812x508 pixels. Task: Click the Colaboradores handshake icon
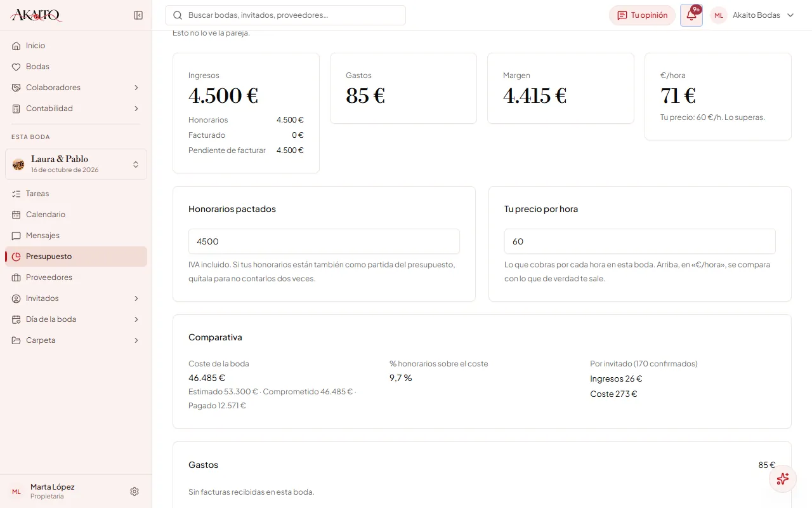[16, 88]
